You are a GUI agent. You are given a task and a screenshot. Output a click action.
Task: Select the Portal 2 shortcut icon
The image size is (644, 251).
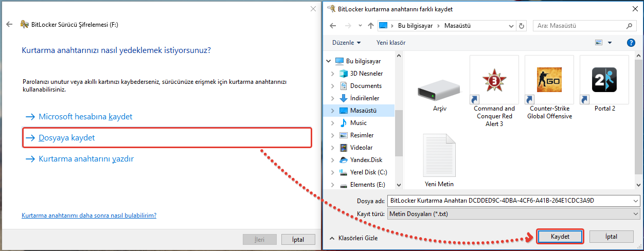point(604,80)
